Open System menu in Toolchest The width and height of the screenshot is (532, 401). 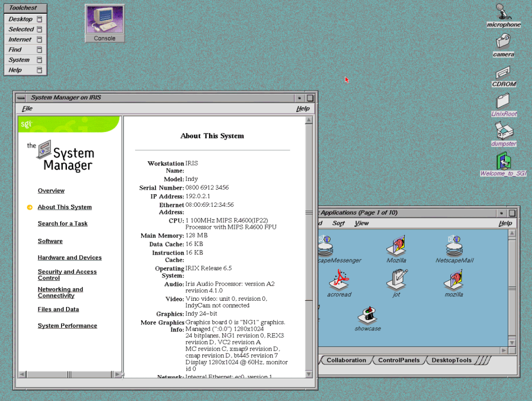pos(25,60)
